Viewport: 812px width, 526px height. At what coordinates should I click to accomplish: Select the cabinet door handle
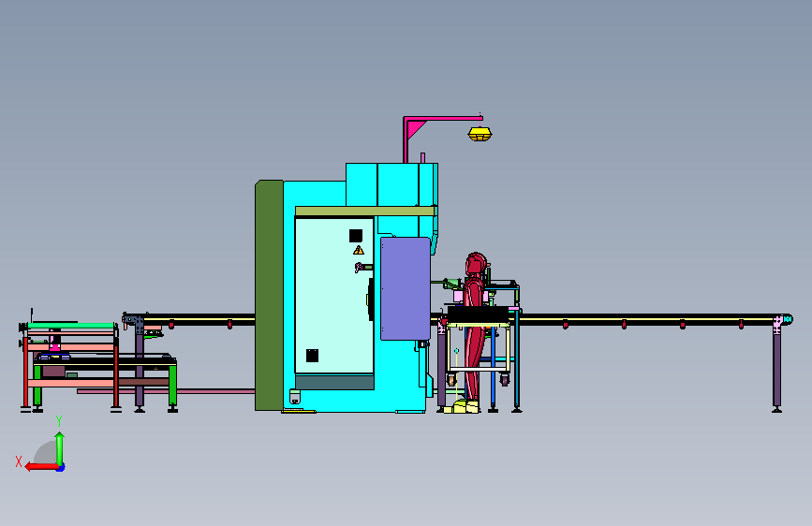click(363, 267)
